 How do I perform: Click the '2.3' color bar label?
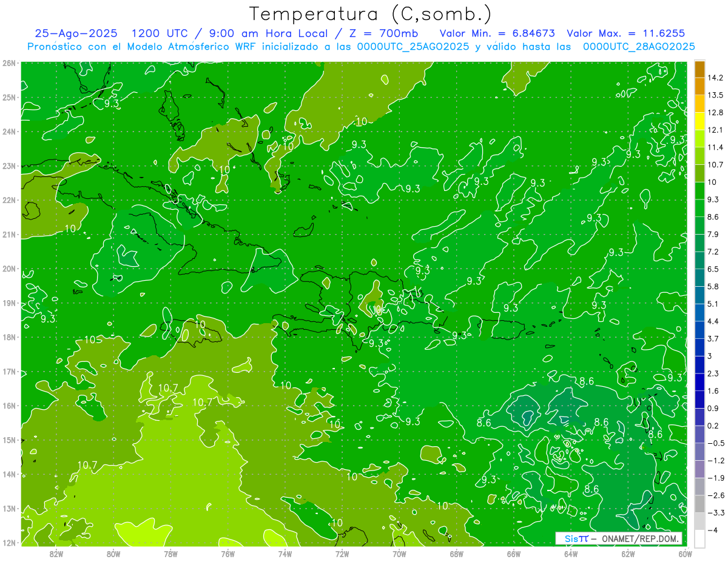tap(712, 373)
